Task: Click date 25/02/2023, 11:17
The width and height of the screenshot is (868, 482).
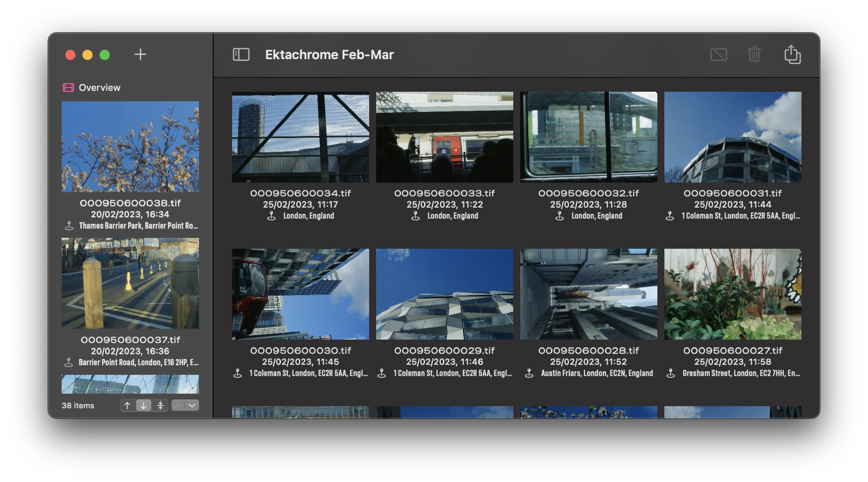Action: coord(300,205)
